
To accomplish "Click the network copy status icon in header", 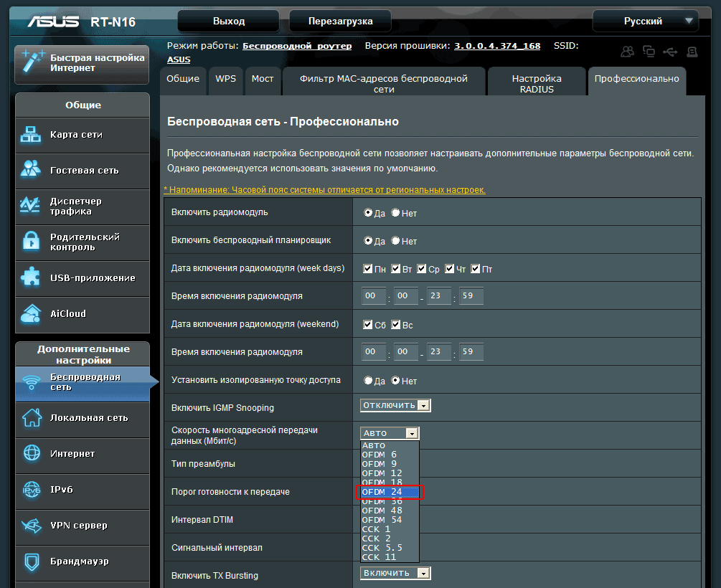I will (649, 52).
